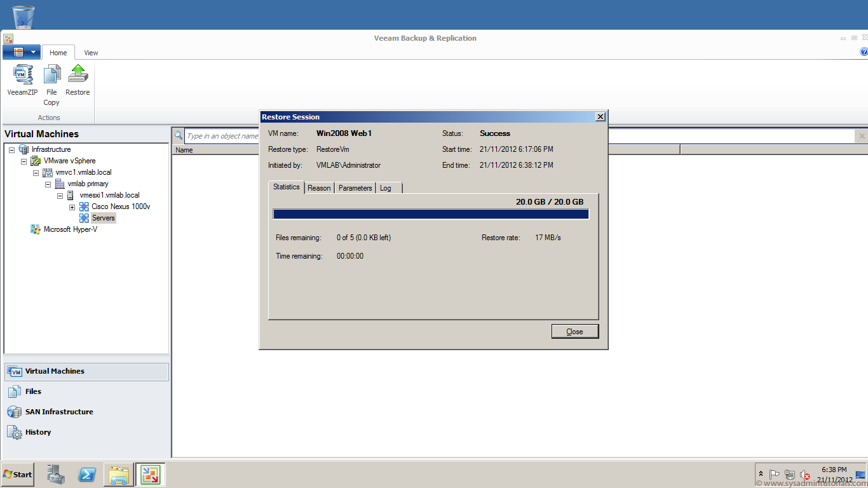The height and width of the screenshot is (488, 868).
Task: Collapse the Infrastructure tree node
Action: [x=11, y=150]
